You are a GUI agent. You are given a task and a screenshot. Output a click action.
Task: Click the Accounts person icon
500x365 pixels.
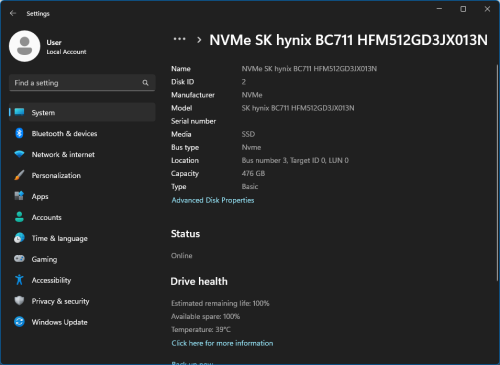coord(19,217)
